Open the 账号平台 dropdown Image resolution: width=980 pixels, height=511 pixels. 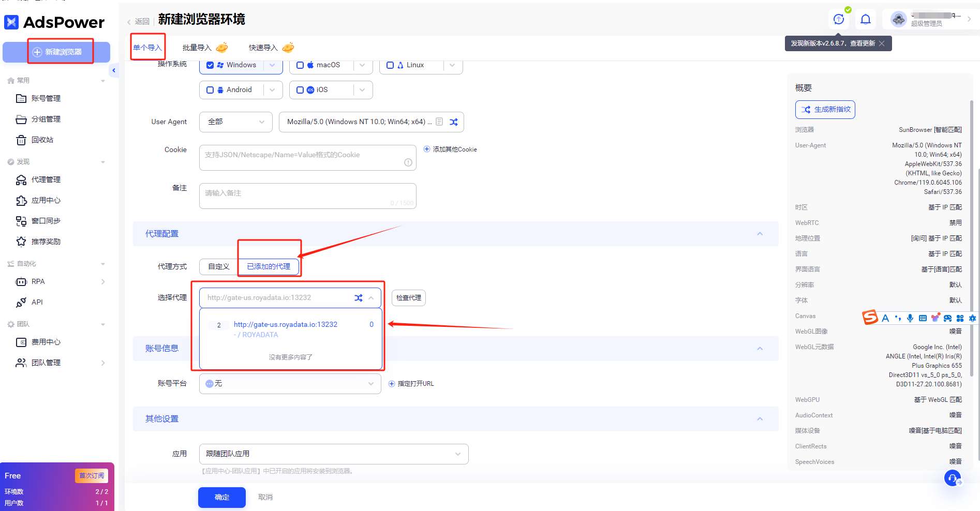click(x=290, y=384)
